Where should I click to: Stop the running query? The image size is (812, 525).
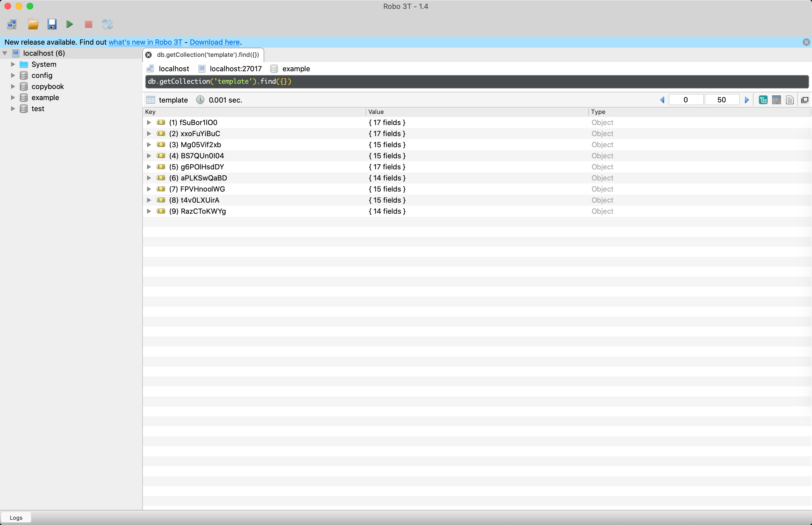[x=88, y=24]
